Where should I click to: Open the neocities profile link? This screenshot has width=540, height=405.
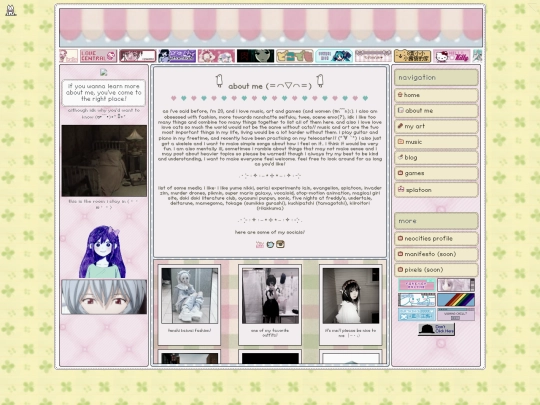pos(436,238)
